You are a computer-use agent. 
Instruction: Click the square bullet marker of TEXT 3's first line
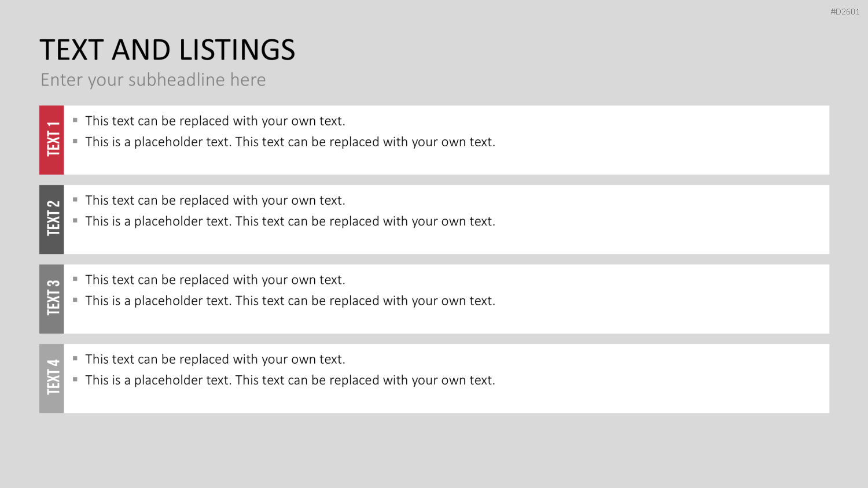point(75,279)
